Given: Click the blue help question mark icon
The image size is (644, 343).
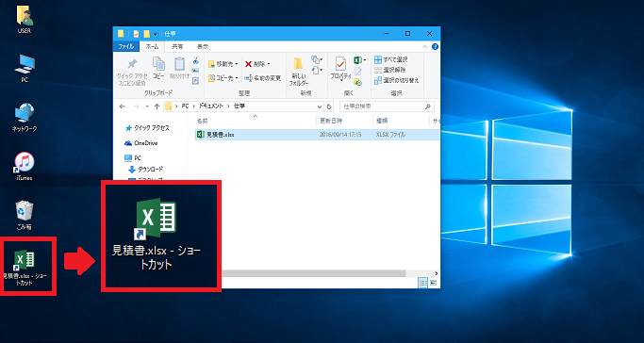Looking at the screenshot, I should [x=436, y=47].
